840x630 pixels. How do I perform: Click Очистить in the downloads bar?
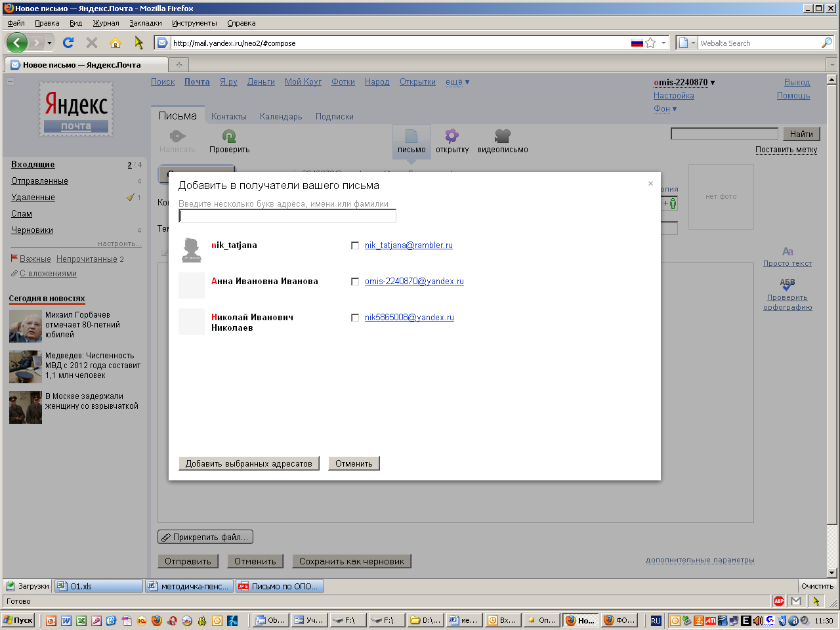tap(818, 586)
